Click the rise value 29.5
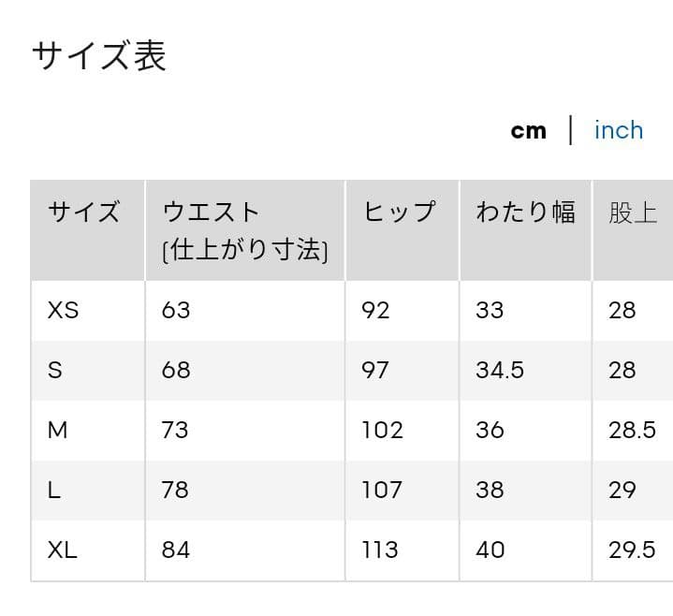 click(x=632, y=550)
